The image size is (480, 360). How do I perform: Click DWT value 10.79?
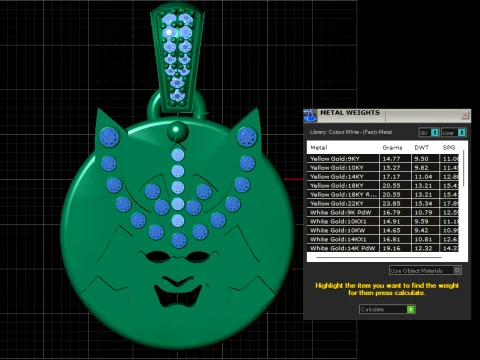click(423, 213)
